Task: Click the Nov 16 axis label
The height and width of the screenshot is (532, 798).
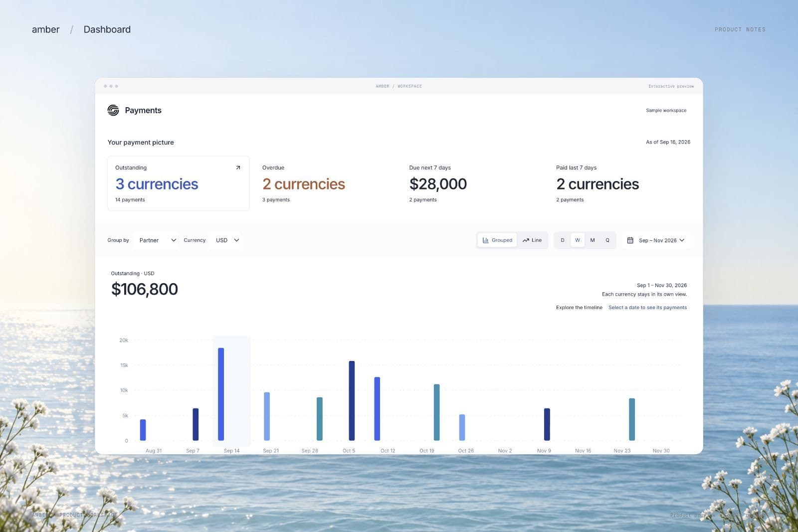Action: pos(583,451)
